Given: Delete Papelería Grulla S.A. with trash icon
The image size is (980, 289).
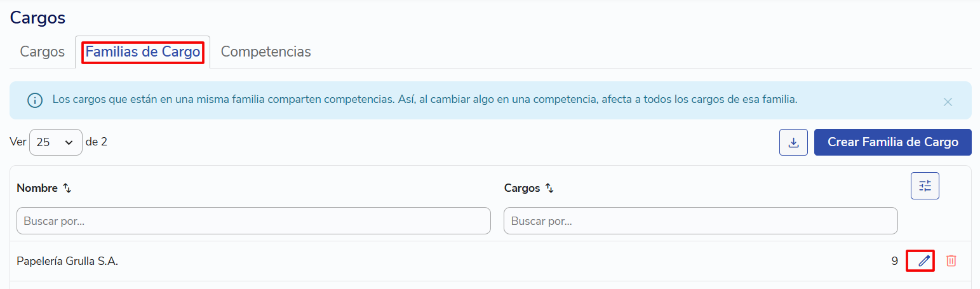Looking at the screenshot, I should (x=951, y=260).
